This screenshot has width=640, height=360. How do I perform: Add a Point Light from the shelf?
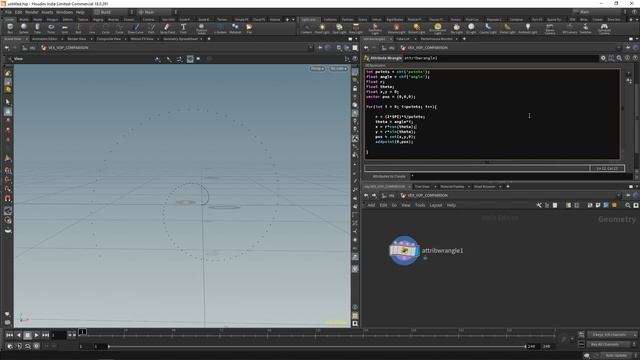coord(322,29)
